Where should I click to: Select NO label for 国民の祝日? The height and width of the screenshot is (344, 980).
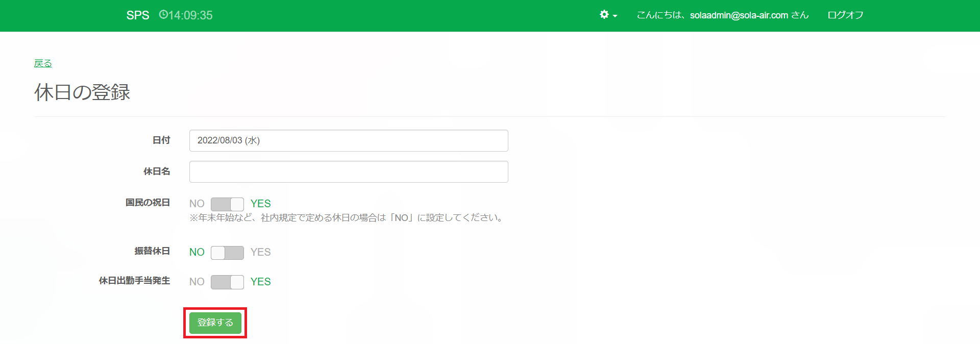(x=197, y=204)
